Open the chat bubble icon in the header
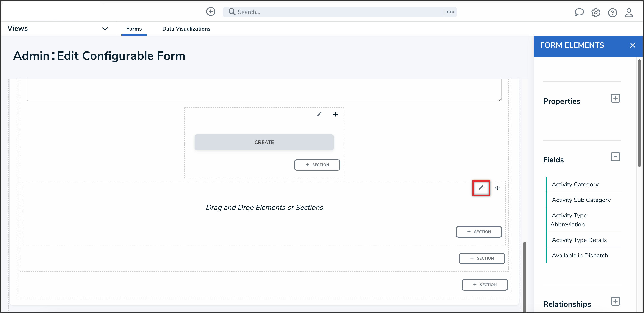Viewport: 644px width, 313px height. (579, 12)
